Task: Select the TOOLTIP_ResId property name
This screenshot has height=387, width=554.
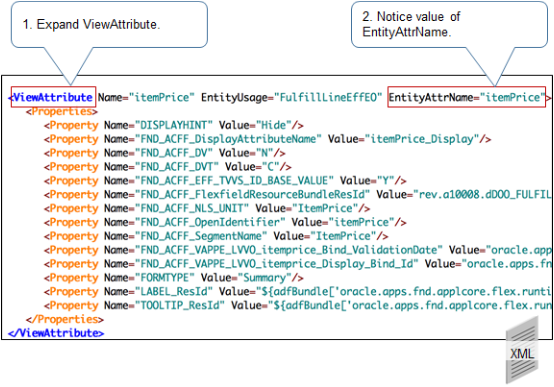Action: pos(180,305)
